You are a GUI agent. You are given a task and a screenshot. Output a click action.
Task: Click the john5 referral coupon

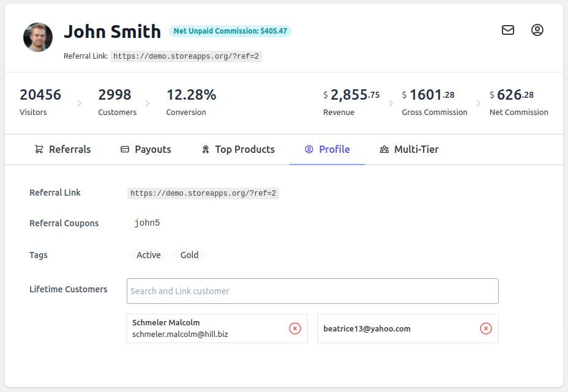pos(147,223)
